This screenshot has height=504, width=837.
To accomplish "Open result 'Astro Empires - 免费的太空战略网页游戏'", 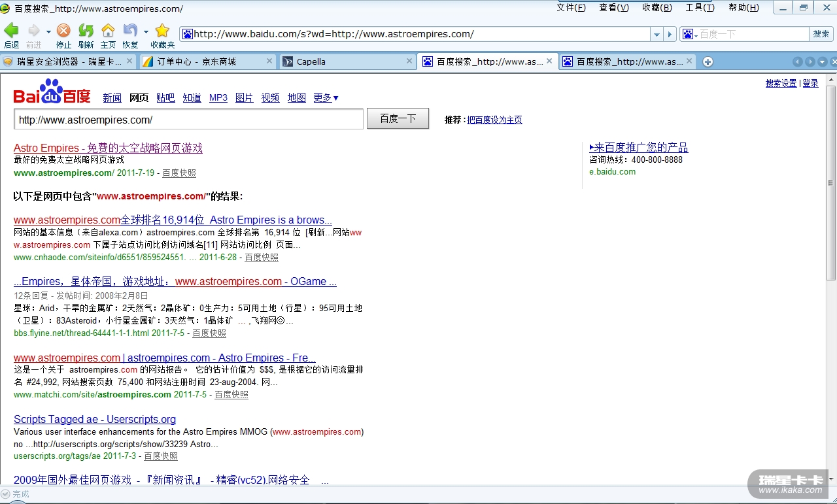I will click(x=108, y=148).
